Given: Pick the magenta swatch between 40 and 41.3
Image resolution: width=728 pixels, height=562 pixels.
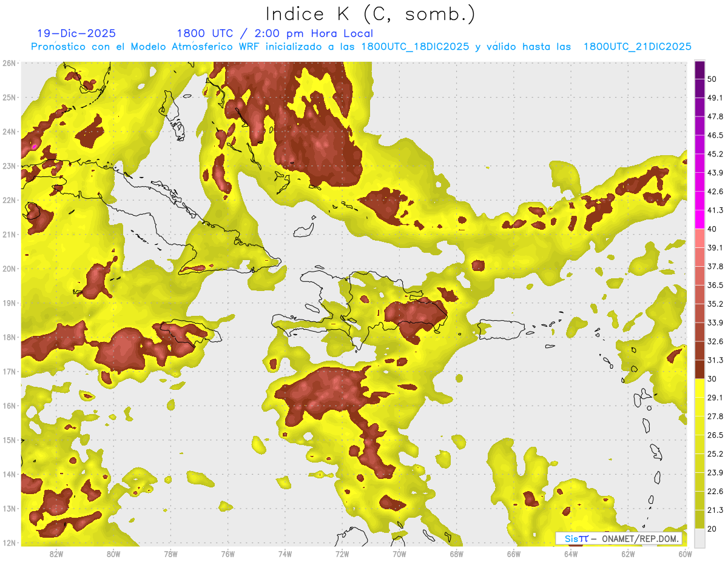Looking at the screenshot, I should (x=699, y=220).
